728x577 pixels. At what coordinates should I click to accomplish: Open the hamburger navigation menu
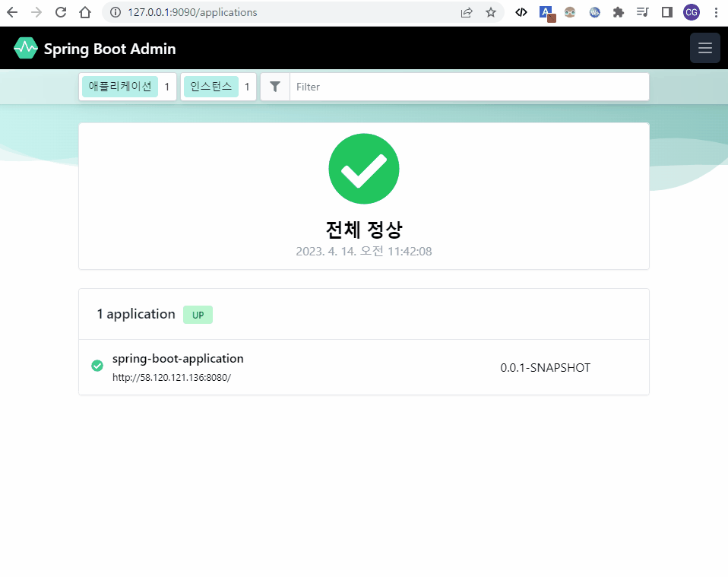(704, 48)
